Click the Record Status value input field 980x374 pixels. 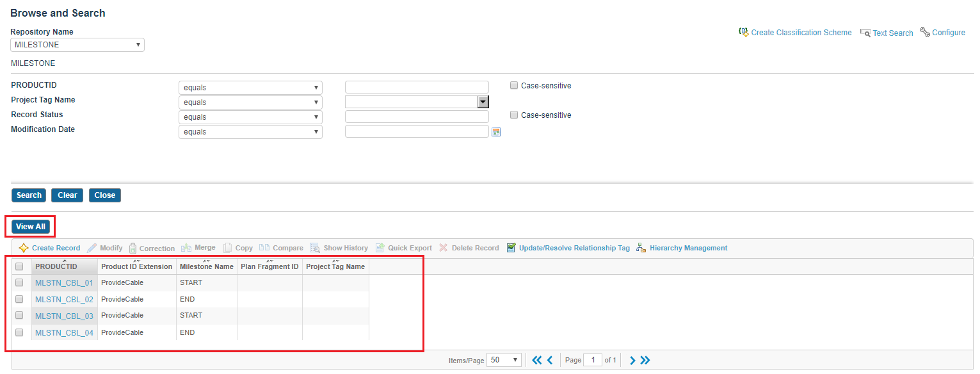pos(417,117)
